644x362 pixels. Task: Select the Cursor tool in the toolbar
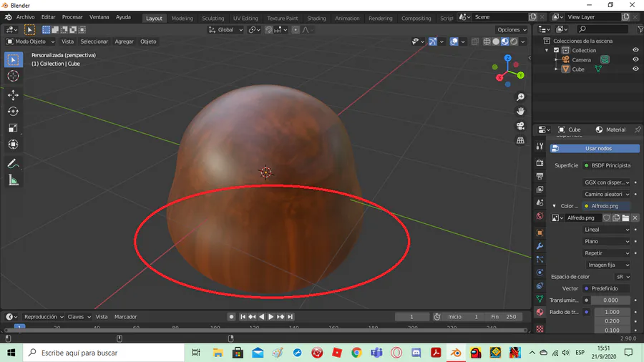click(x=13, y=76)
